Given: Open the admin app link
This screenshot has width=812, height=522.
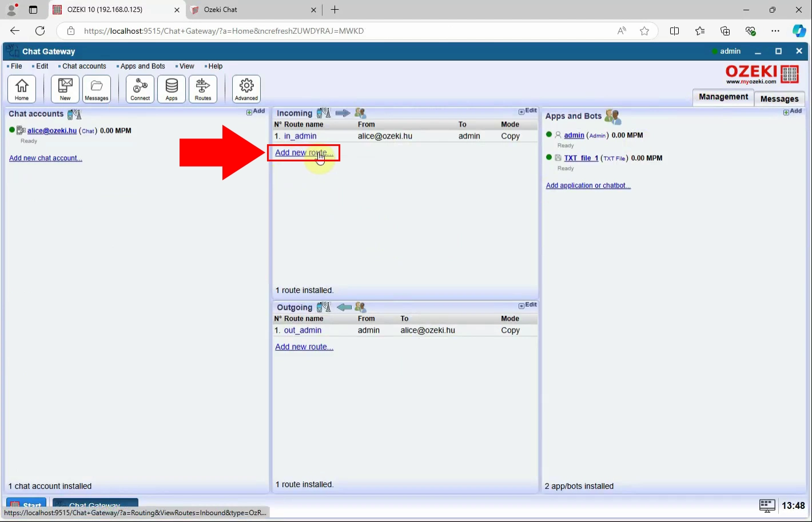Looking at the screenshot, I should (x=574, y=136).
